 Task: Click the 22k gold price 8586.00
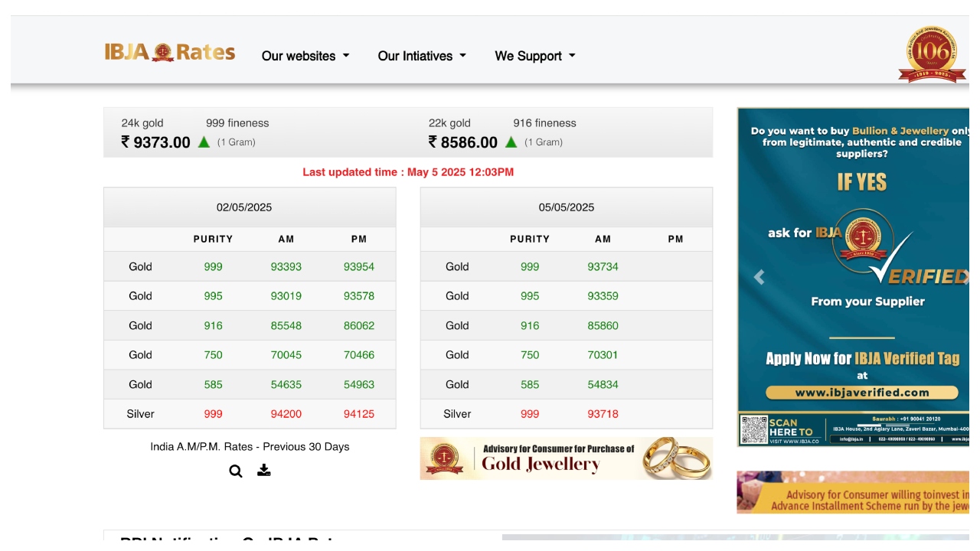[x=463, y=142]
